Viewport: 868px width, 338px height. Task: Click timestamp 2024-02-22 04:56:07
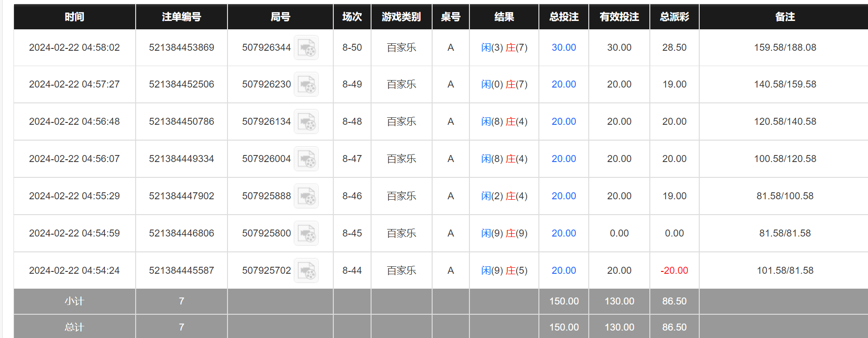point(75,159)
